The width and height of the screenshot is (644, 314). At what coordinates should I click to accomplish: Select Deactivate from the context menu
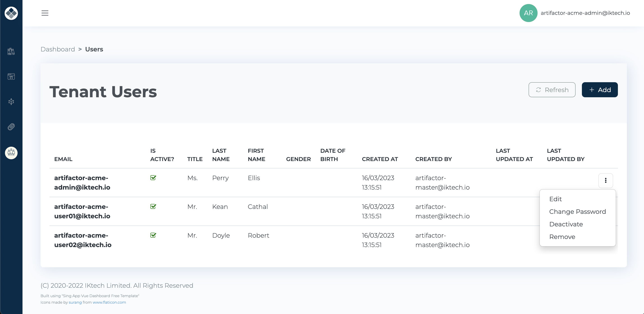566,224
